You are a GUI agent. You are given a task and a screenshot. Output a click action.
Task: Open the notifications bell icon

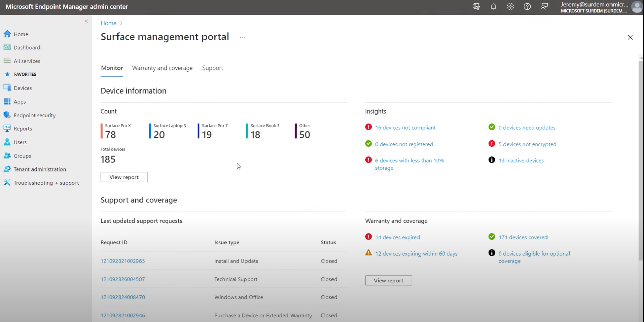point(493,7)
